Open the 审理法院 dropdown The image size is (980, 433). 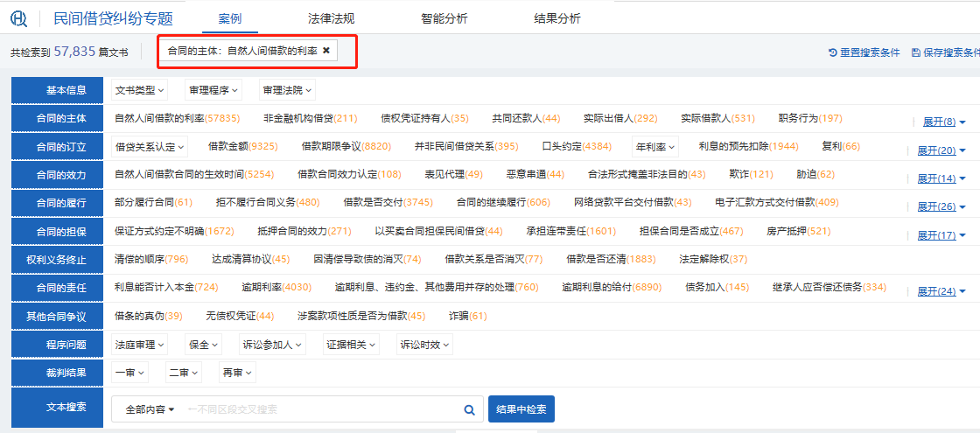pos(286,90)
